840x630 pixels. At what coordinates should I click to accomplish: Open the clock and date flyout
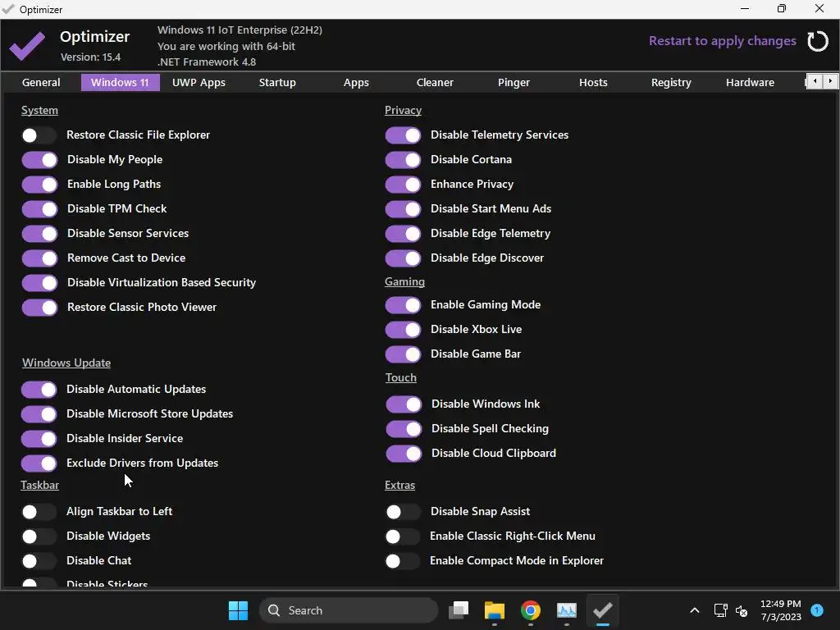(x=781, y=610)
